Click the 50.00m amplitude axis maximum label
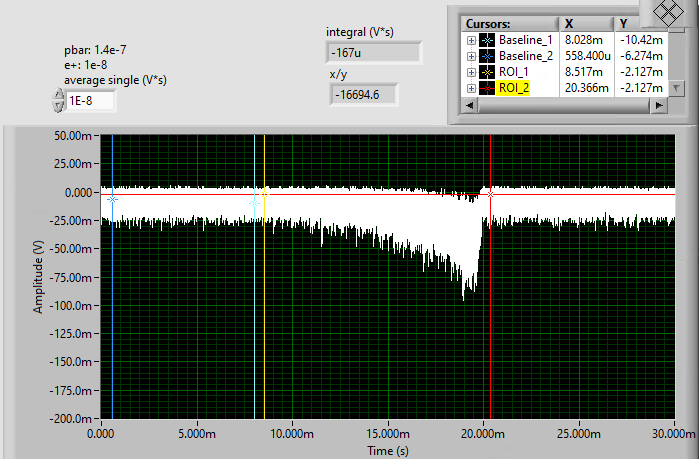699x459 pixels. tap(73, 135)
